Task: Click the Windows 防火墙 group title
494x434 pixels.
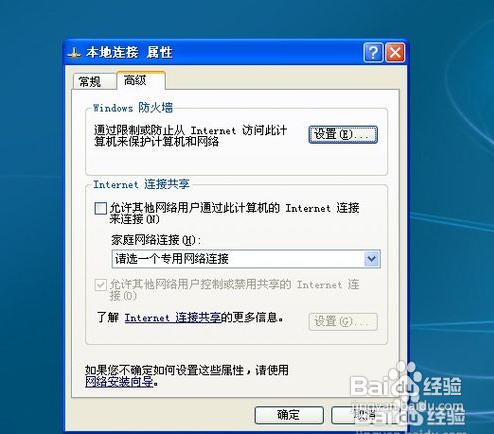Action: 133,108
